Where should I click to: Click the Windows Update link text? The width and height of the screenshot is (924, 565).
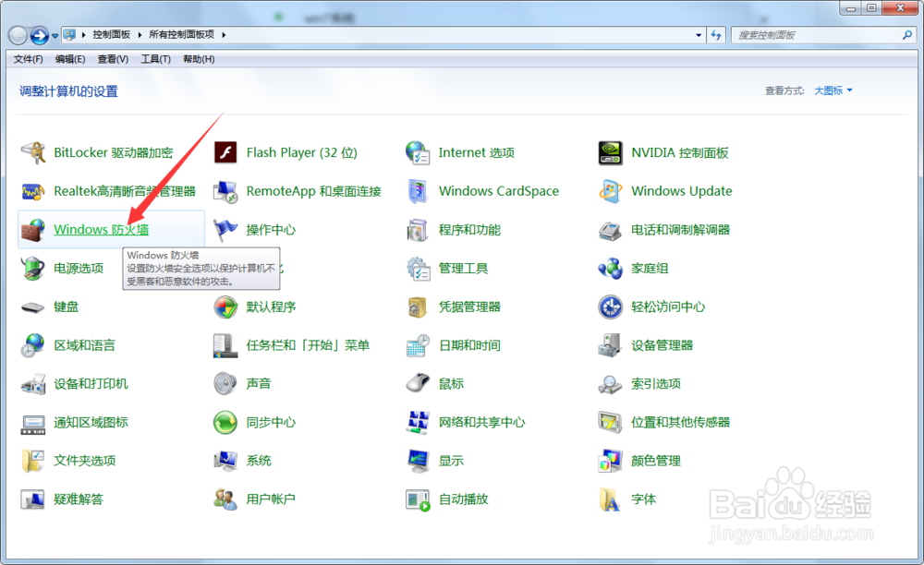pos(681,191)
